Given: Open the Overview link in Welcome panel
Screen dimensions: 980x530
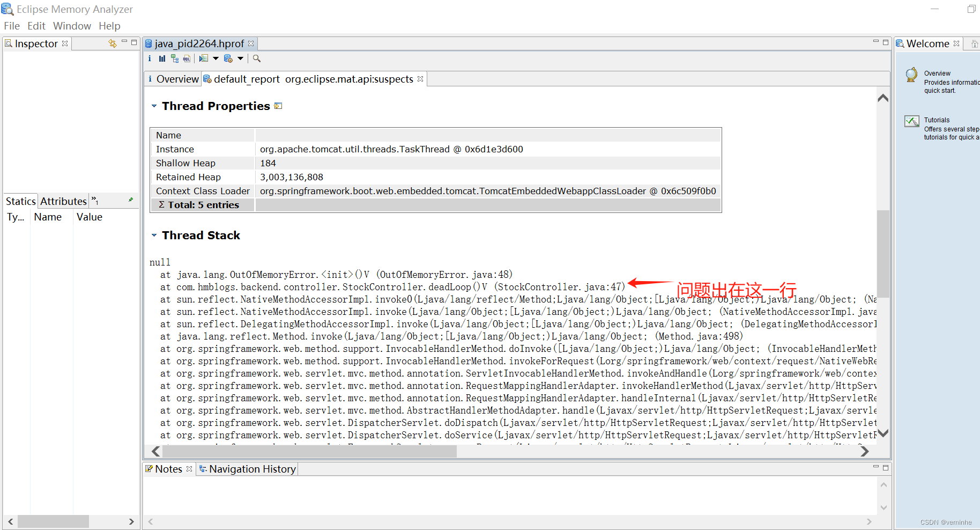Looking at the screenshot, I should [937, 73].
